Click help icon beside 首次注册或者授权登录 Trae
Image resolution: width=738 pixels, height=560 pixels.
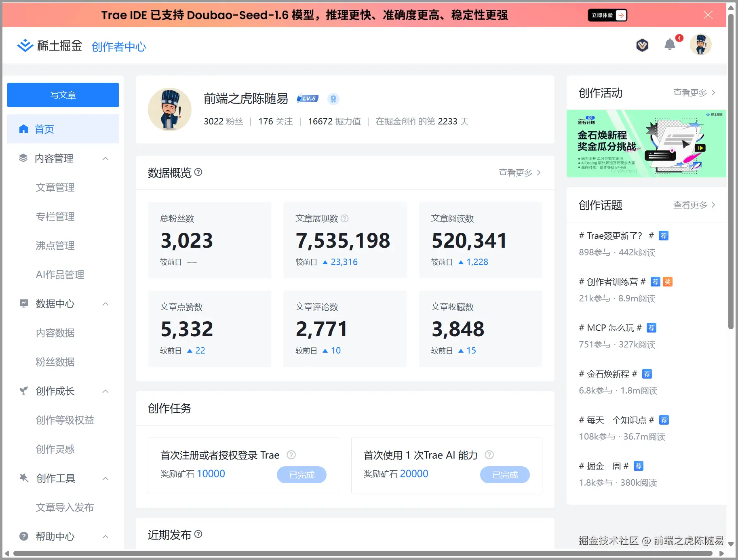click(x=291, y=455)
